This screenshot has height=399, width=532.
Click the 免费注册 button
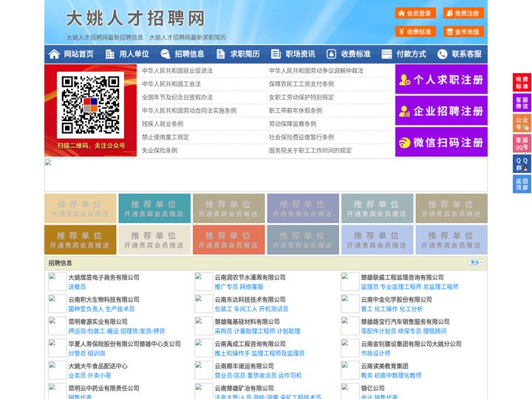[463, 13]
